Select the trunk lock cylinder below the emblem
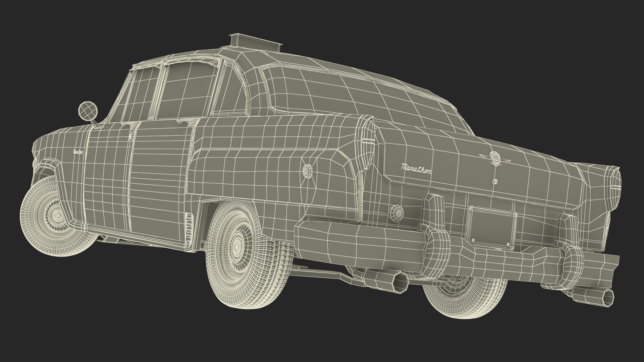 point(495,181)
